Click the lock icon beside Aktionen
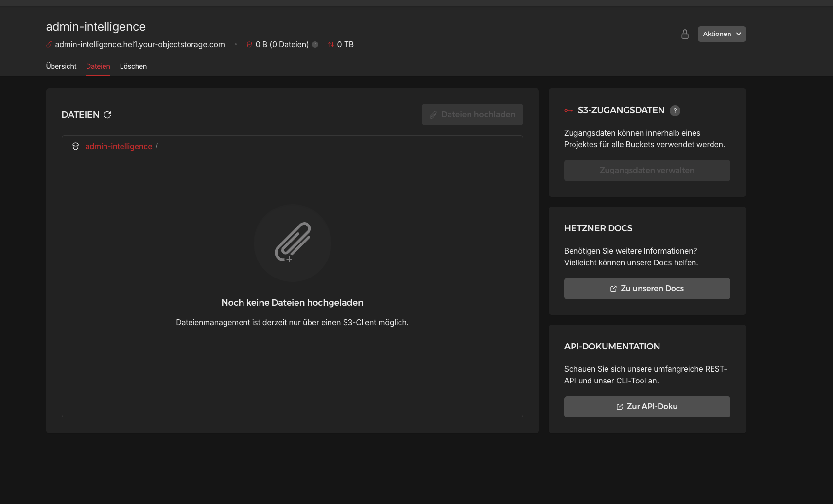This screenshot has width=833, height=504. pos(685,34)
